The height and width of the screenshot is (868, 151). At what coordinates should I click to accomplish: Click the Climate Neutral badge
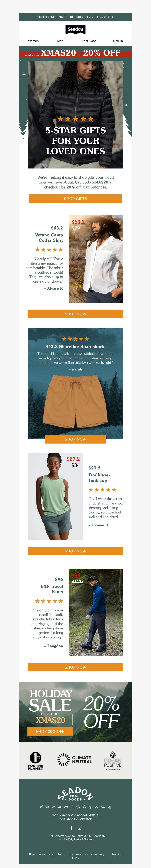click(75, 759)
